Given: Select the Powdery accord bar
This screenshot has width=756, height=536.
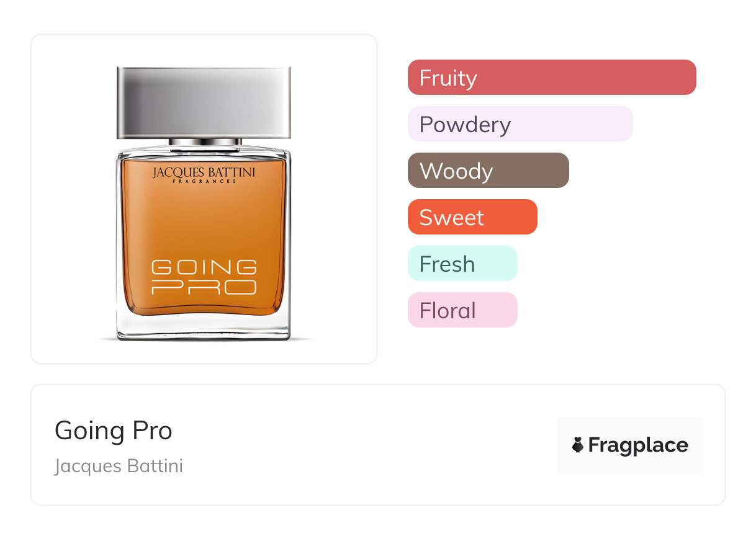Looking at the screenshot, I should 520,124.
